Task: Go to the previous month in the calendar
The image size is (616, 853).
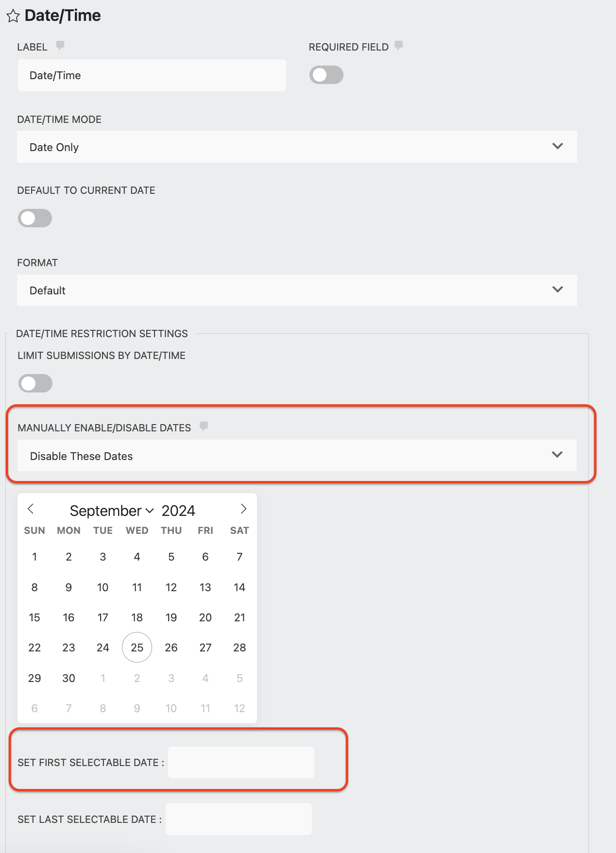Action: (31, 509)
